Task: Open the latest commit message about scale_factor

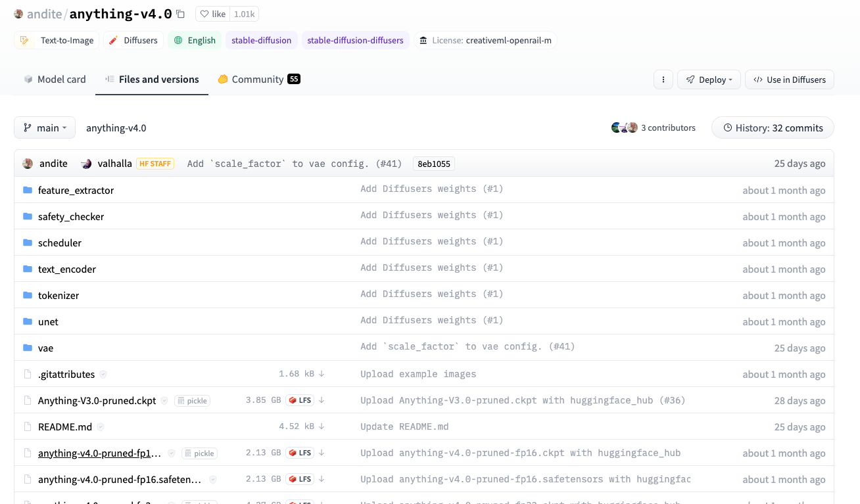Action: (295, 164)
